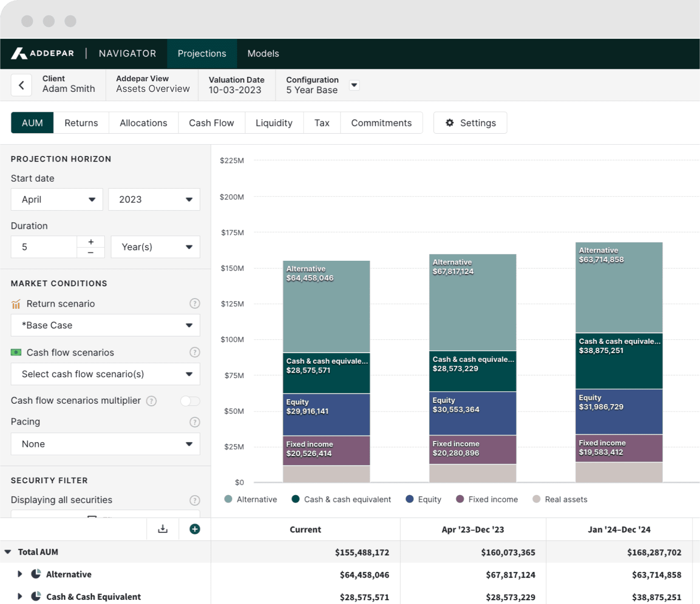
Task: Toggle Equity series in chart legend
Action: pos(423,499)
